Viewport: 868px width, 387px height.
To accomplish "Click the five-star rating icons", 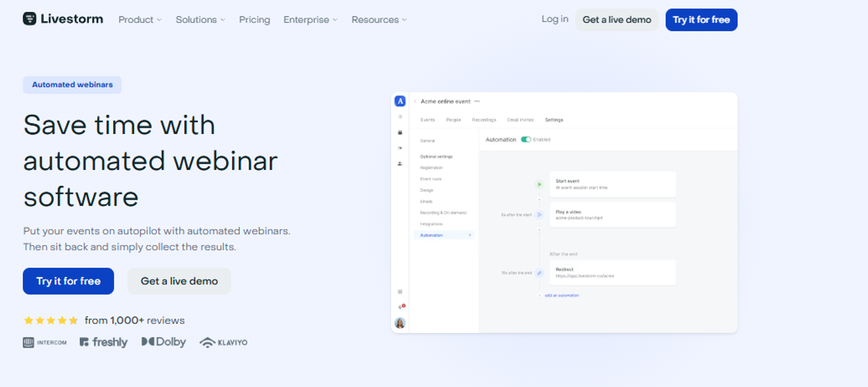I will 51,320.
